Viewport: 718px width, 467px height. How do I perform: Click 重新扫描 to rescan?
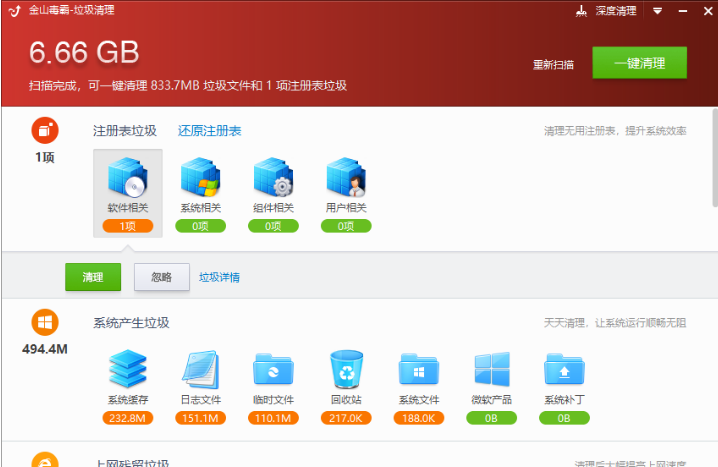click(x=553, y=65)
